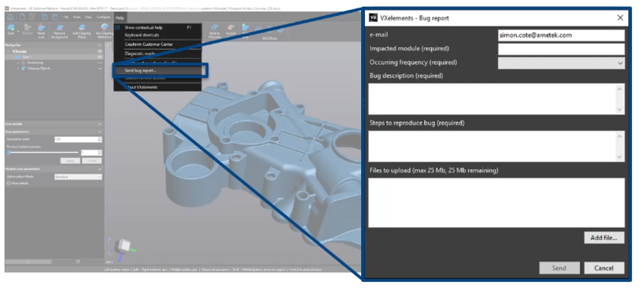Viewport: 644px width, 288px height.
Task: Click the Home icon in top toolbar
Action: (x=11, y=17)
